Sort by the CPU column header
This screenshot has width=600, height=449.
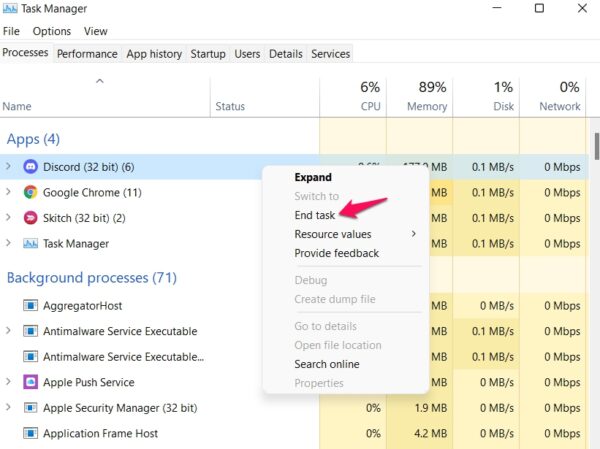353,97
